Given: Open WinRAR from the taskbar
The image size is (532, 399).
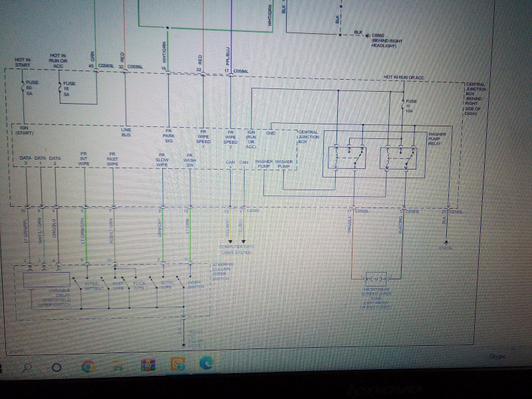Looking at the screenshot, I should 148,365.
